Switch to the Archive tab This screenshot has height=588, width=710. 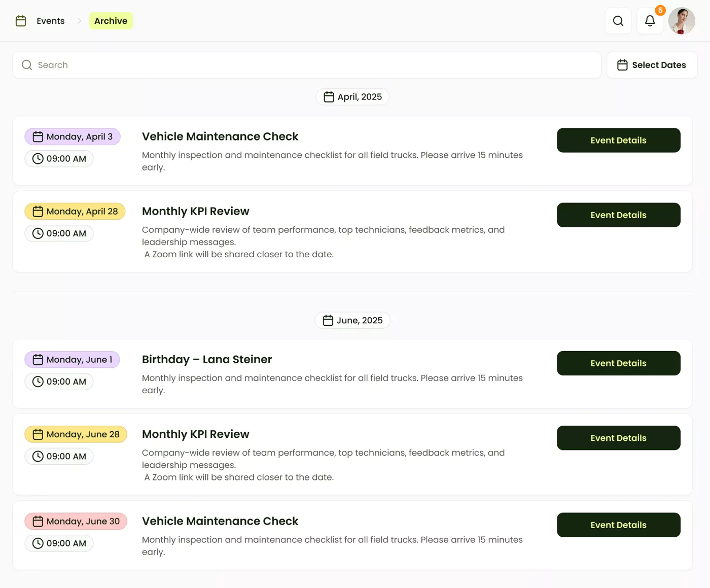pyautogui.click(x=111, y=21)
